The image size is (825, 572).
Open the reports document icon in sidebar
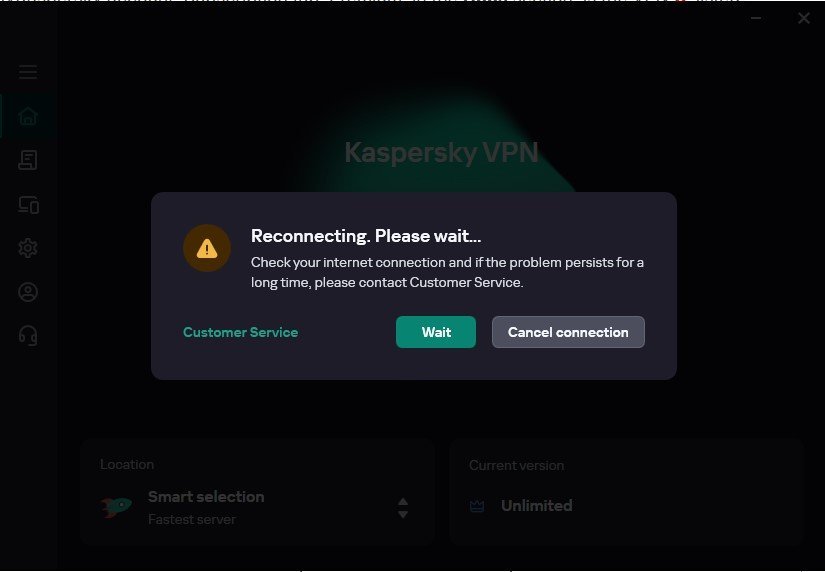pyautogui.click(x=28, y=160)
